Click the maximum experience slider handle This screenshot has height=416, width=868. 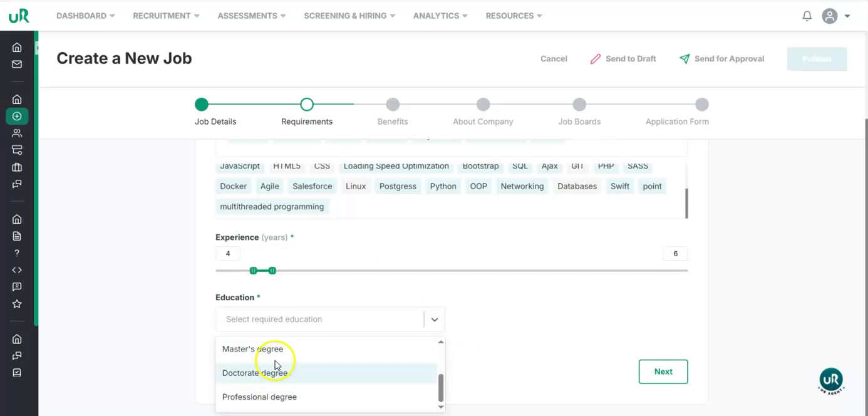pyautogui.click(x=272, y=271)
